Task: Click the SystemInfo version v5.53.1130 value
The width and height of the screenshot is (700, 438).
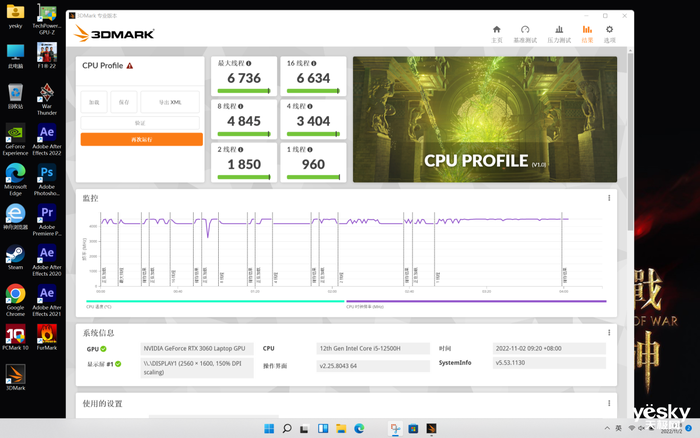Action: (549, 363)
